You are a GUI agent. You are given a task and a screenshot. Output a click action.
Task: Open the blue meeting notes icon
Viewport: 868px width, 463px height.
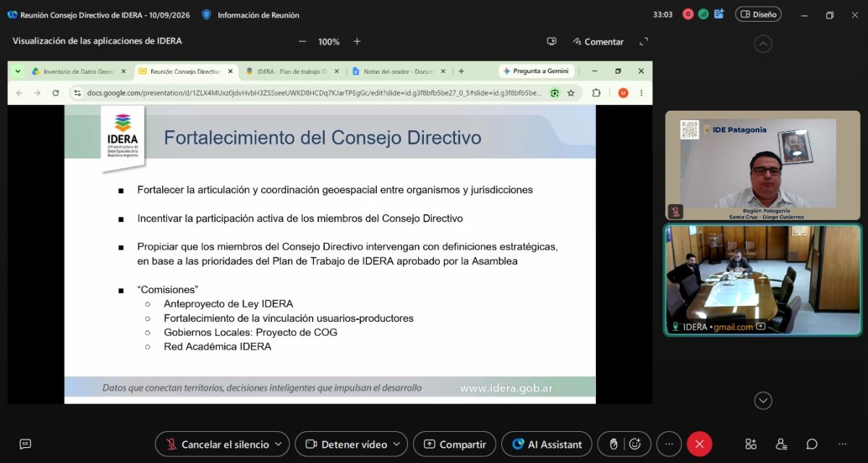coord(719,14)
